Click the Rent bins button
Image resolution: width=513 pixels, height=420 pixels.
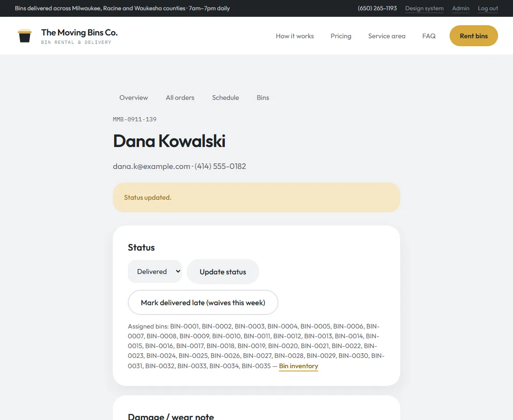pos(474,35)
